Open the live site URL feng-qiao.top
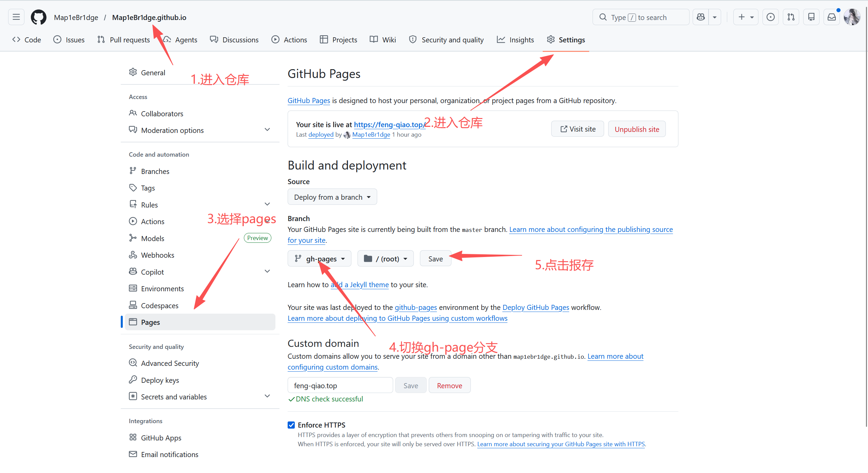This screenshot has height=473, width=868. 389,124
